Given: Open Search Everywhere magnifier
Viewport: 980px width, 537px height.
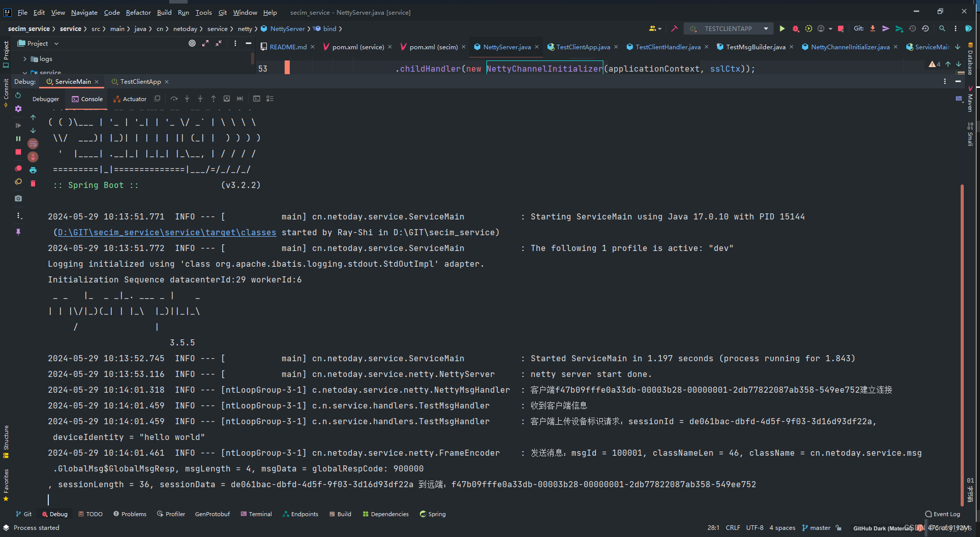Looking at the screenshot, I should [x=942, y=29].
